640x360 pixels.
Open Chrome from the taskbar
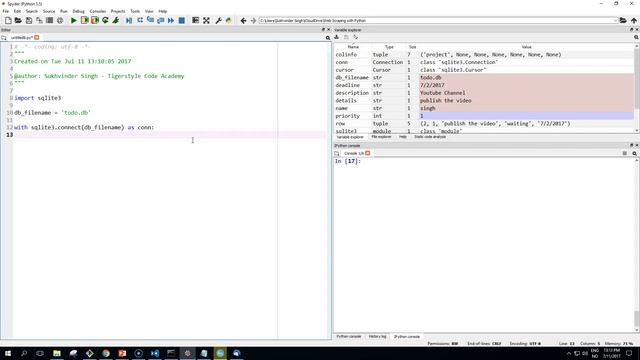106,353
